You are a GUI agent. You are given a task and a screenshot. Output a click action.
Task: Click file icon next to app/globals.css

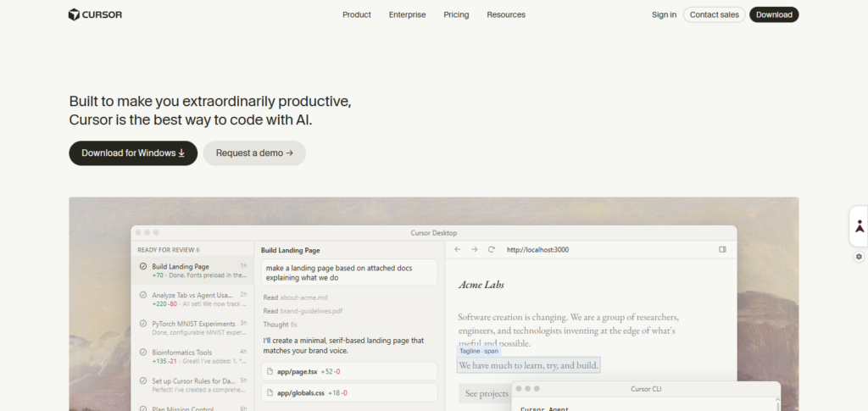click(x=270, y=392)
